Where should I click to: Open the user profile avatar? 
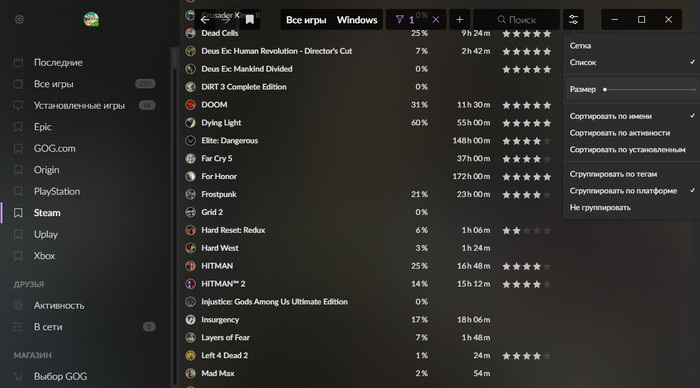tap(91, 19)
